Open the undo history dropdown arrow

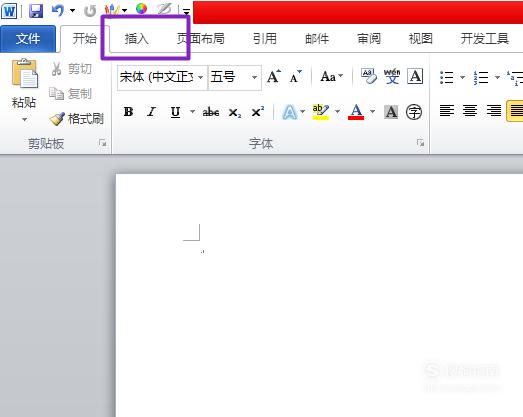72,11
